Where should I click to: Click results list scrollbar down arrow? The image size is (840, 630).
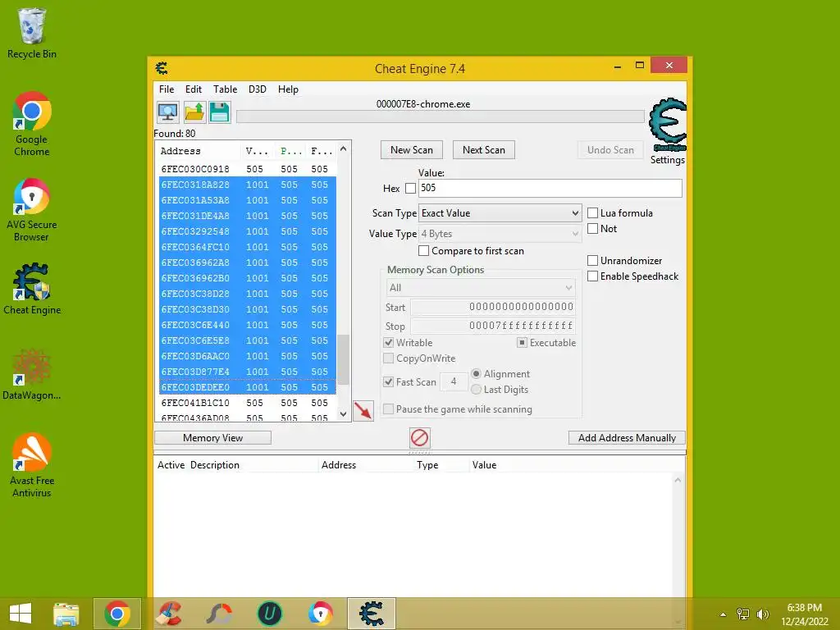coord(344,414)
